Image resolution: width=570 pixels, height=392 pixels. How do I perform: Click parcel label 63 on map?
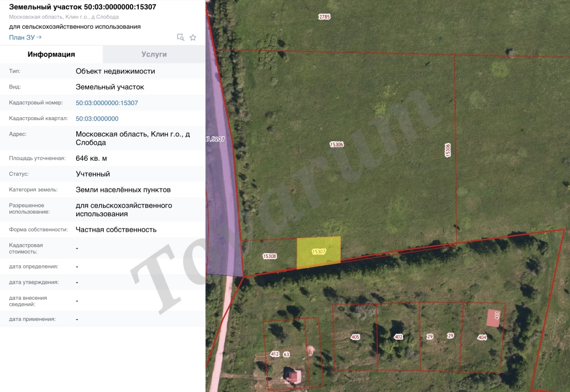[x=287, y=354]
